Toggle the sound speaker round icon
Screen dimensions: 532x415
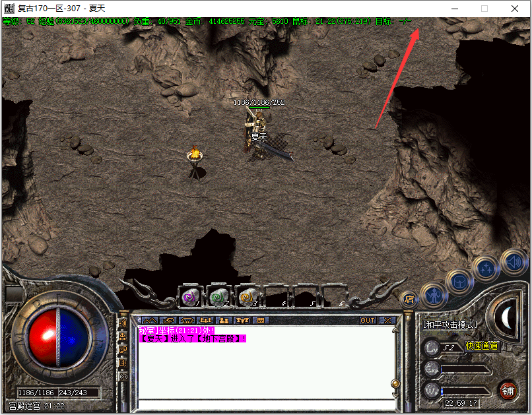(514, 262)
